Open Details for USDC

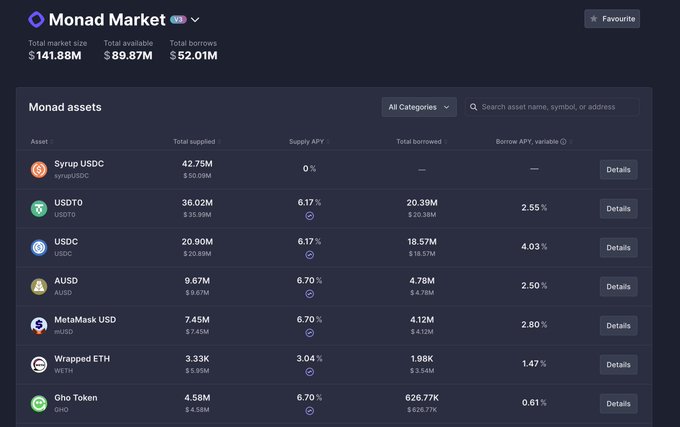tap(618, 248)
